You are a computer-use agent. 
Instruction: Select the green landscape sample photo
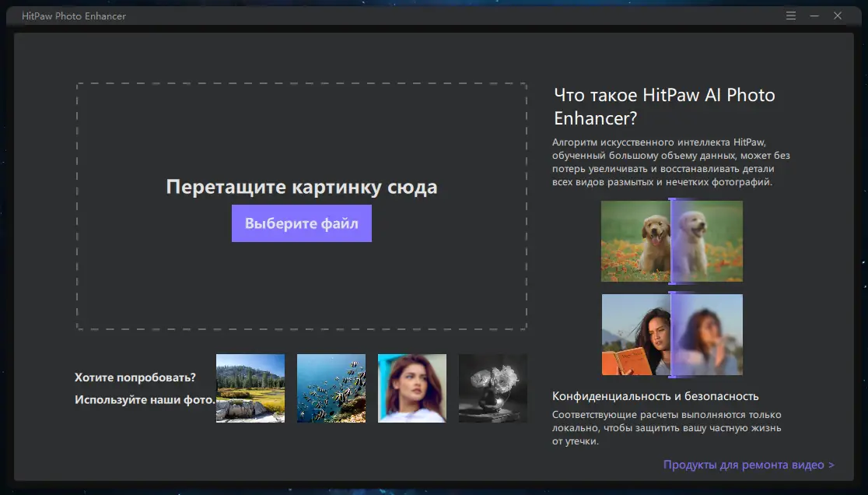tap(250, 388)
